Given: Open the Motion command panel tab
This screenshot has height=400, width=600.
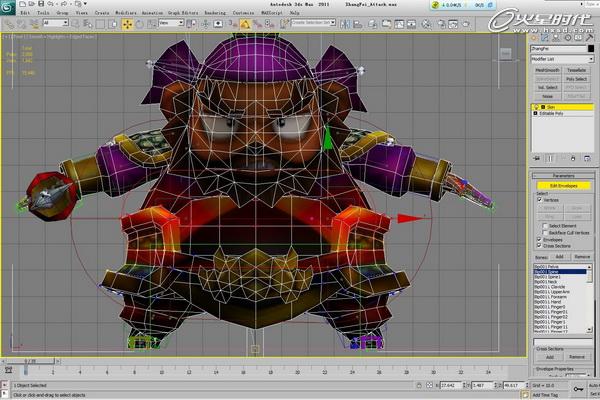Looking at the screenshot, I should tap(567, 38).
